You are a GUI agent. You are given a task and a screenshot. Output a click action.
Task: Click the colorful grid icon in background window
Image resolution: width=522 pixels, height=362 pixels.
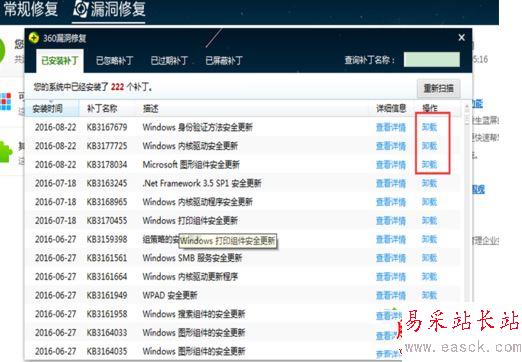[x=6, y=101]
